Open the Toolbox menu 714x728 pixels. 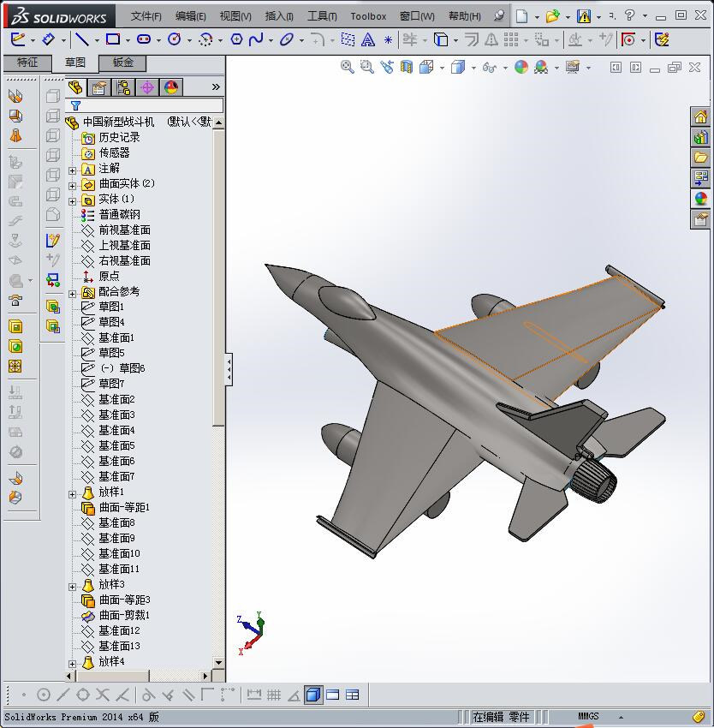pos(368,16)
